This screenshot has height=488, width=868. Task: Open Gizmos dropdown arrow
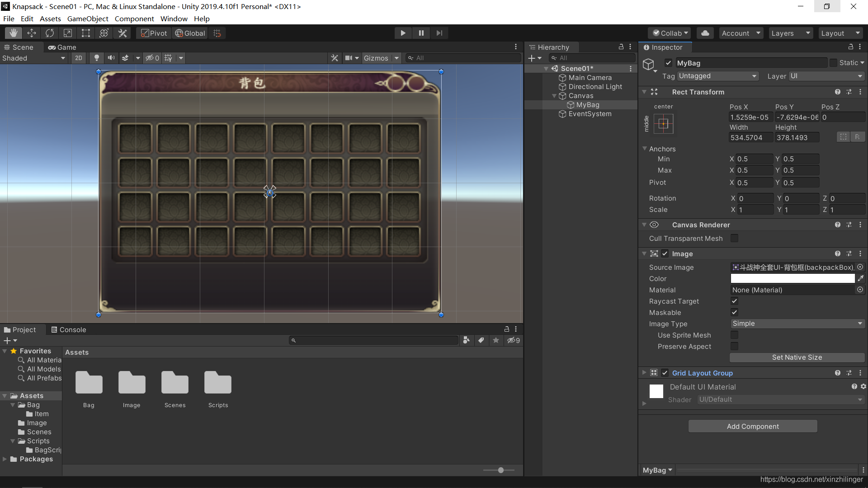pos(396,58)
